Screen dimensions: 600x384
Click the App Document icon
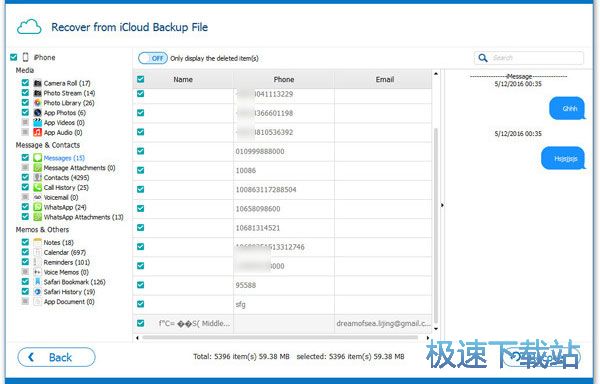[38, 302]
